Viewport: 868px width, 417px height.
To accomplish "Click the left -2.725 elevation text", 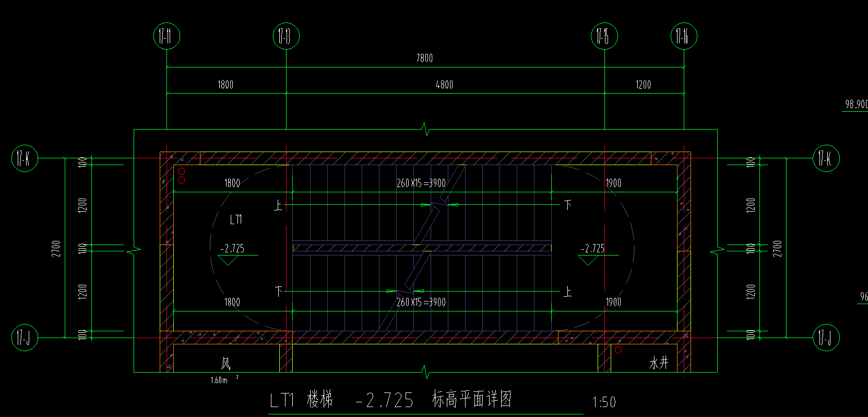I will click(x=232, y=248).
